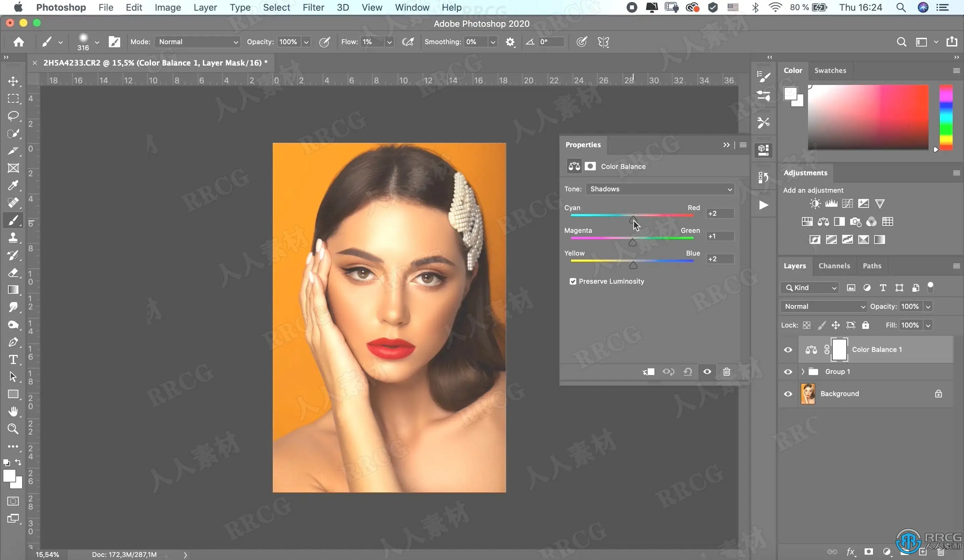The height and width of the screenshot is (560, 964).
Task: Expand the Group 1 folder
Action: click(803, 372)
